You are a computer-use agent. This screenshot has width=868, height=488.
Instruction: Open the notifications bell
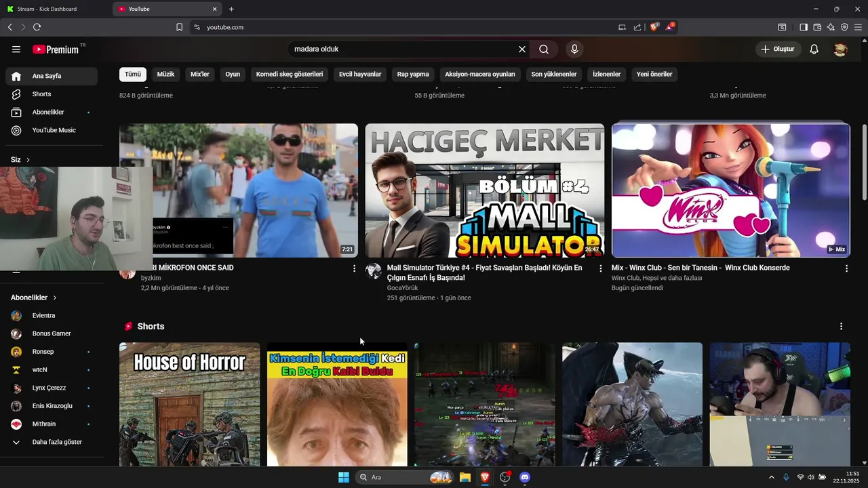click(814, 49)
